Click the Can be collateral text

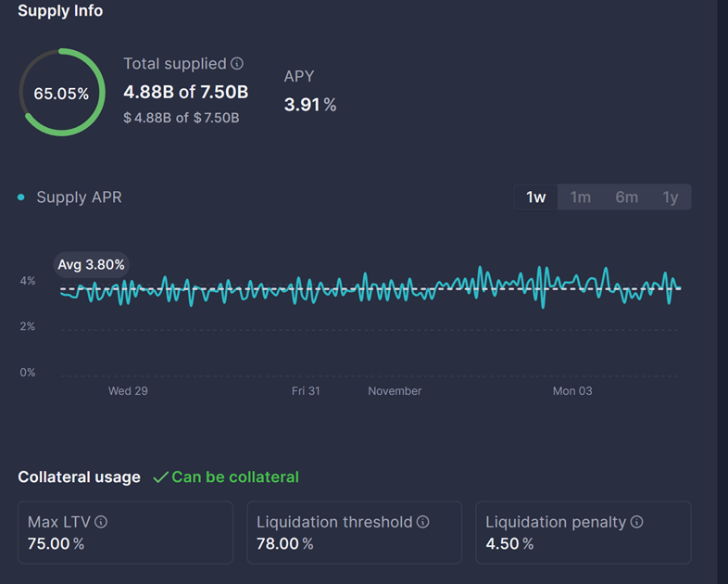click(235, 477)
